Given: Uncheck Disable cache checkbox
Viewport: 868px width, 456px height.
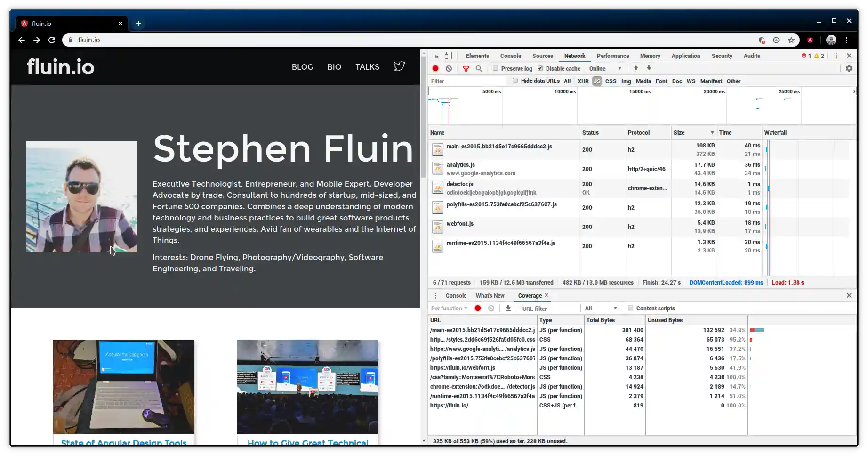Looking at the screenshot, I should click(x=540, y=68).
